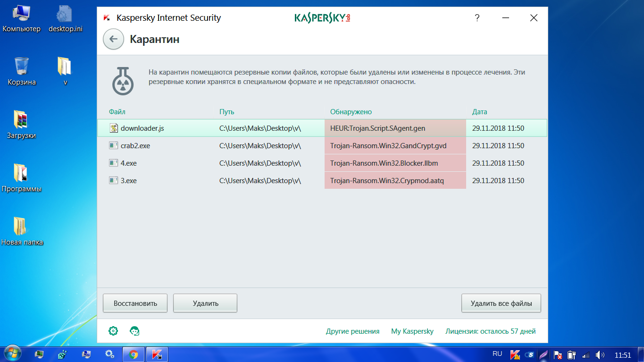
Task: Select the 4.exe quarantine row
Action: [322, 163]
